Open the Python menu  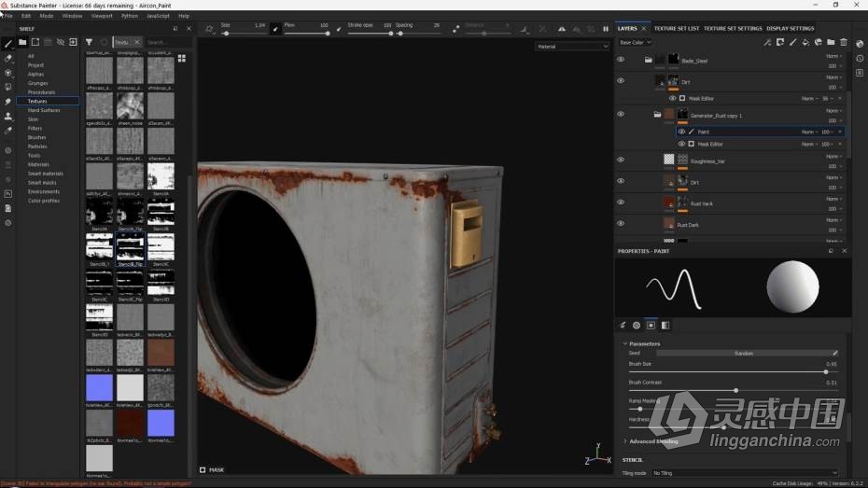coord(130,16)
